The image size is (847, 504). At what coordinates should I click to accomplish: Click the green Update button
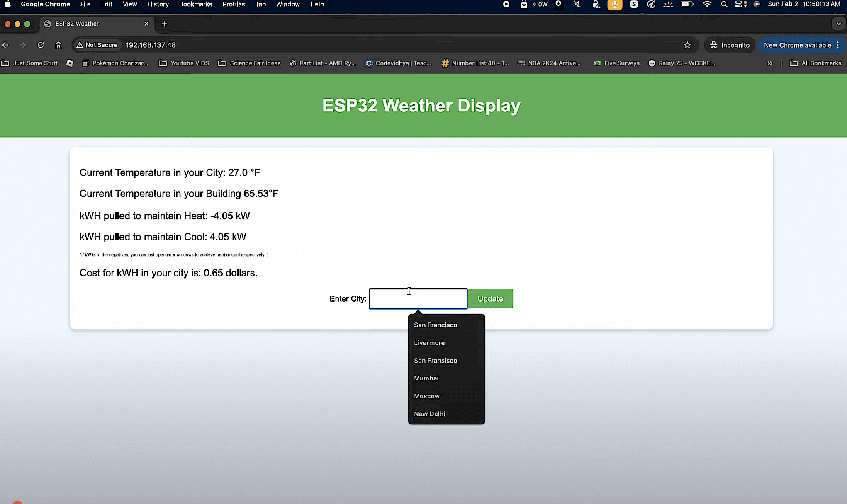490,299
